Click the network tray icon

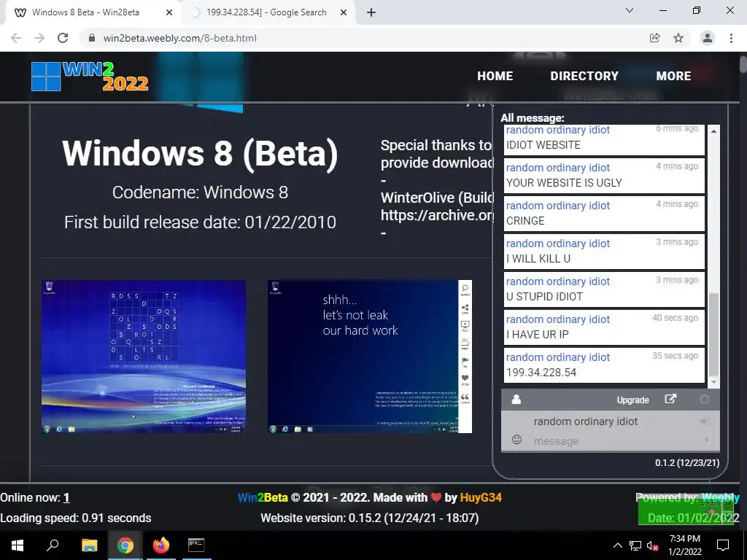635,545
